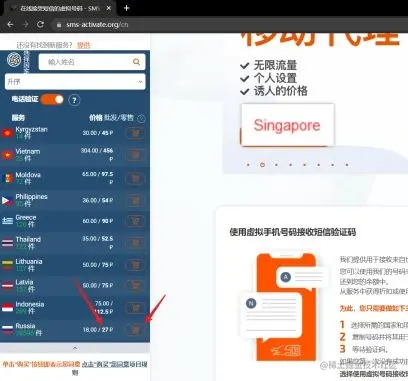
Task: Select the second highlighted carousel dot
Action: pos(262,165)
